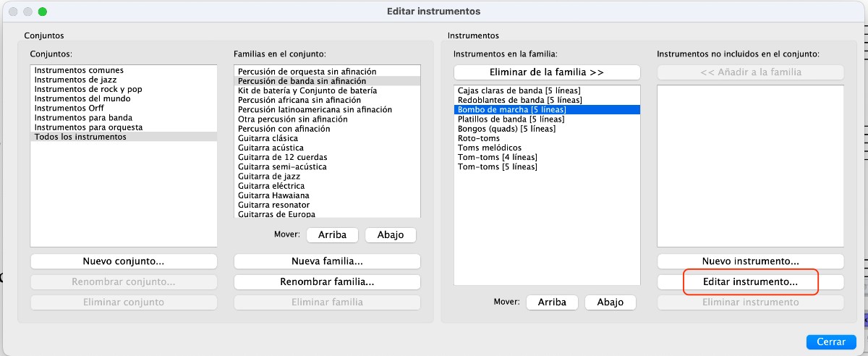The width and height of the screenshot is (868, 356).
Task: Click the Editar instrumento button
Action: (x=750, y=282)
